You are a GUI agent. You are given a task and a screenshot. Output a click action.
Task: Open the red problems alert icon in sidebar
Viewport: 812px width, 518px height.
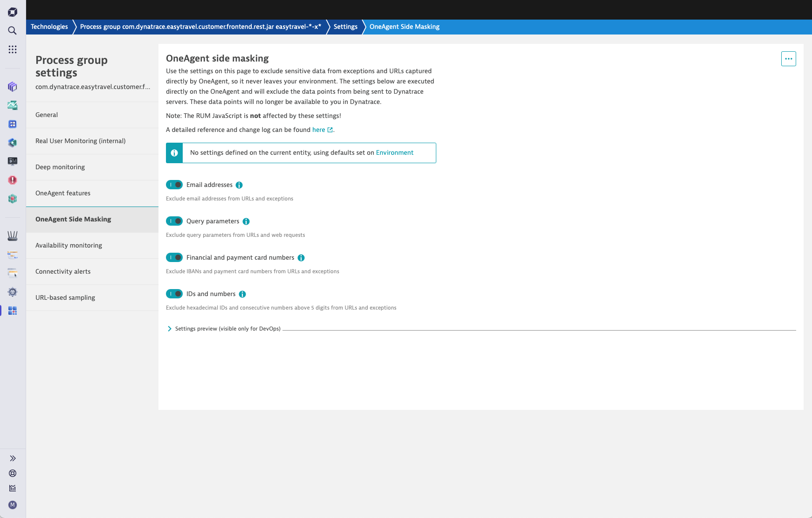(13, 180)
